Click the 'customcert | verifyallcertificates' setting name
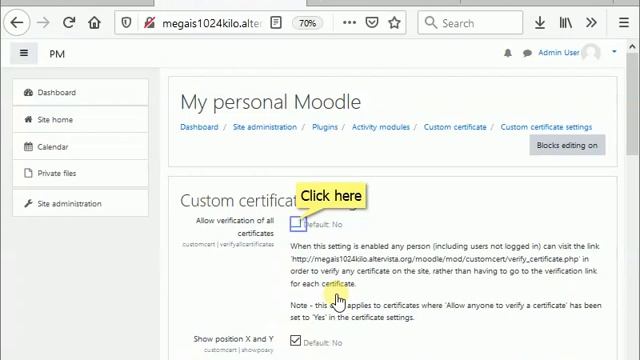The image size is (640, 360). point(228,244)
